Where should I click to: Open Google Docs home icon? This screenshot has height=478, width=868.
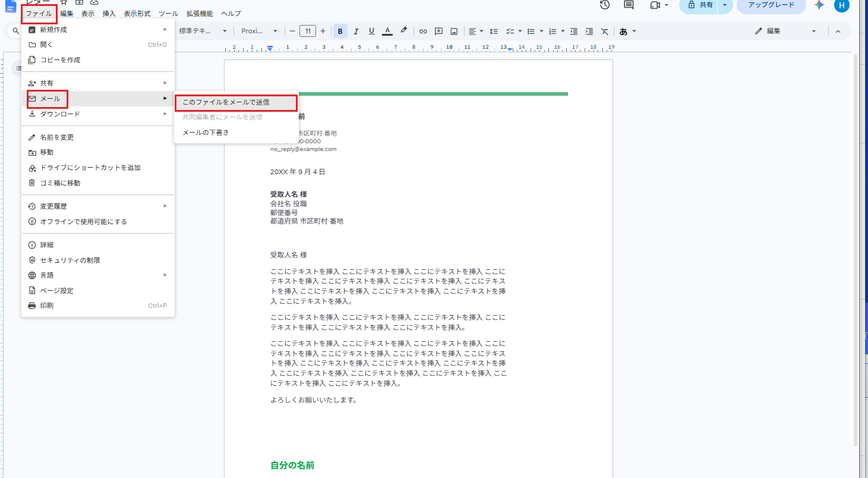click(11, 5)
